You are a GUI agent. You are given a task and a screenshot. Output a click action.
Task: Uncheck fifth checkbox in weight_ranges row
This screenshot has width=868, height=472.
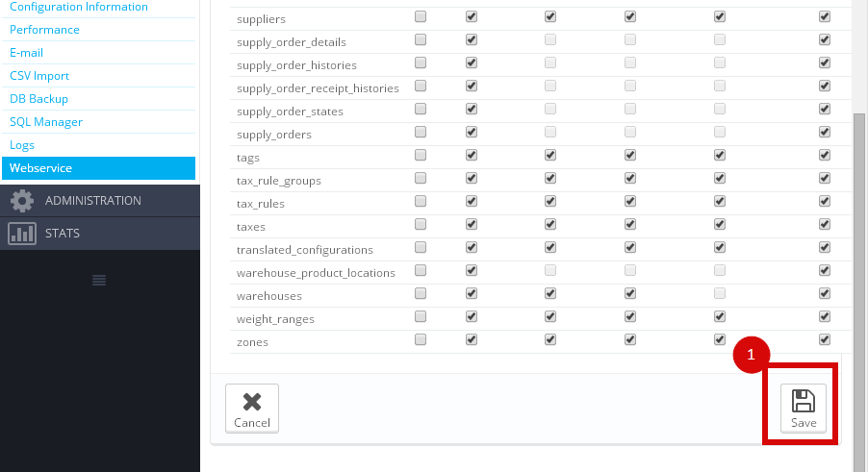tap(720, 316)
